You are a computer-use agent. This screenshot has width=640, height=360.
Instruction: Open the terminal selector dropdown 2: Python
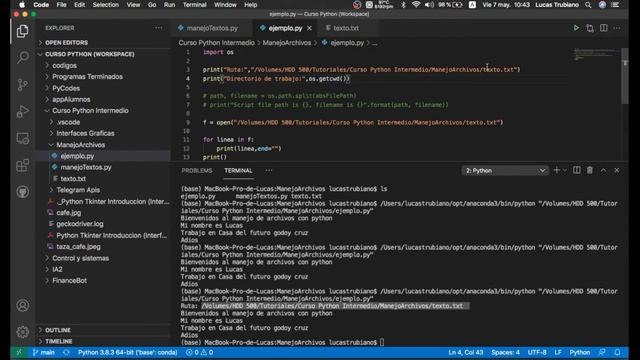point(505,170)
